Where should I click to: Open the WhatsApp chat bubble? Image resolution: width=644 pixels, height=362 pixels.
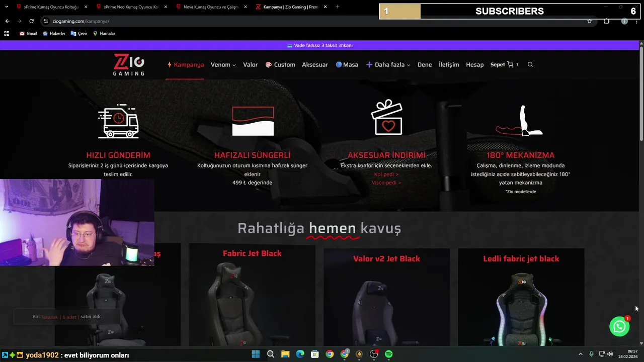[x=619, y=326]
